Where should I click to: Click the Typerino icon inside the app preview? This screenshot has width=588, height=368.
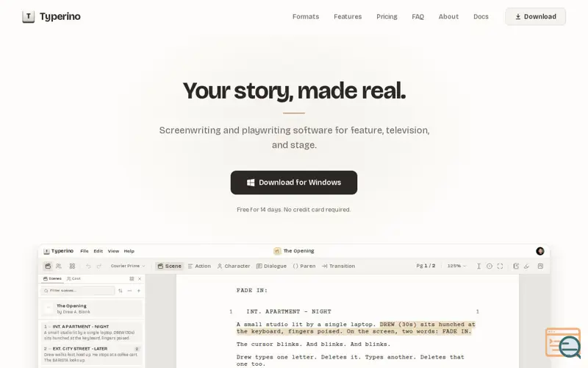(46, 251)
